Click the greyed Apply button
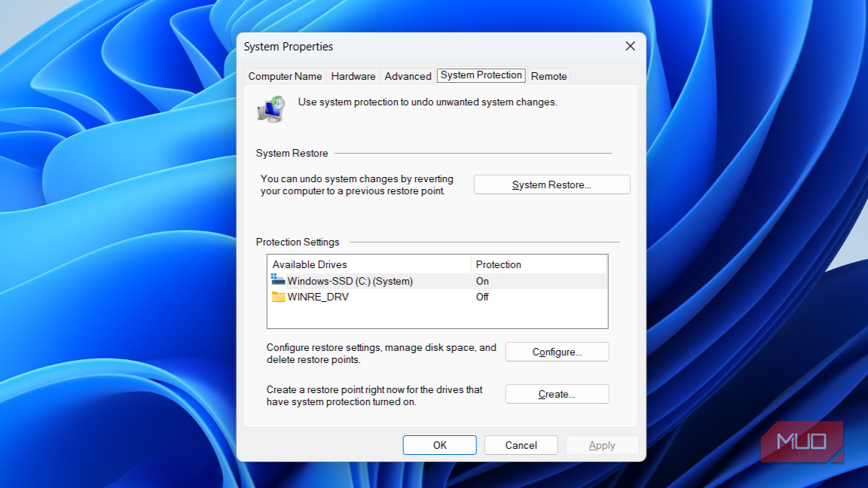The image size is (868, 488). point(602,445)
